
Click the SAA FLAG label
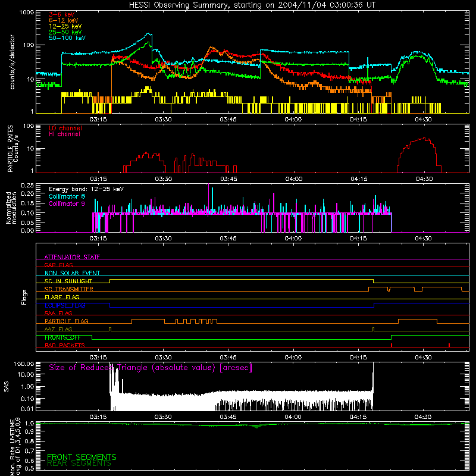(x=58, y=313)
